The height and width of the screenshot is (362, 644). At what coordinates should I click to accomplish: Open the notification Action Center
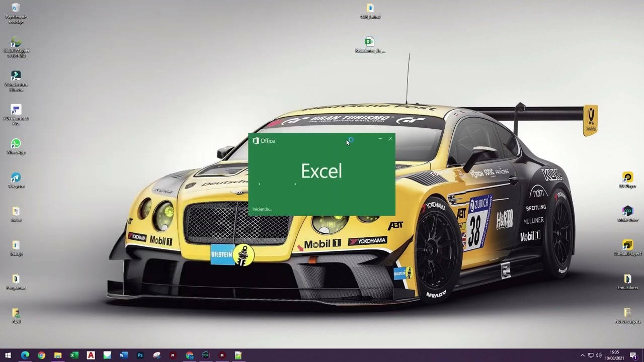tap(633, 355)
